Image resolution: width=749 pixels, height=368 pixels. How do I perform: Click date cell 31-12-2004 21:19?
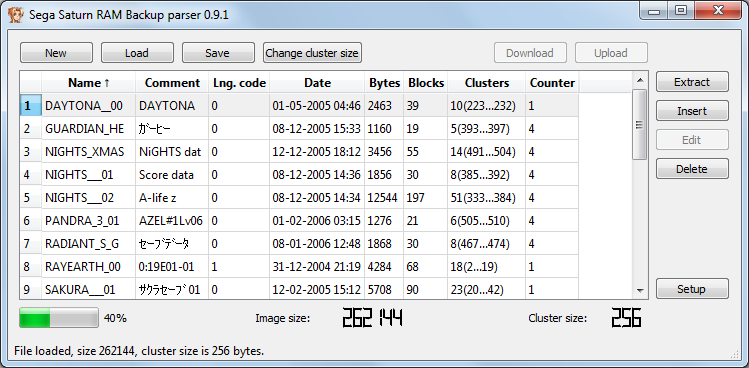pos(317,266)
